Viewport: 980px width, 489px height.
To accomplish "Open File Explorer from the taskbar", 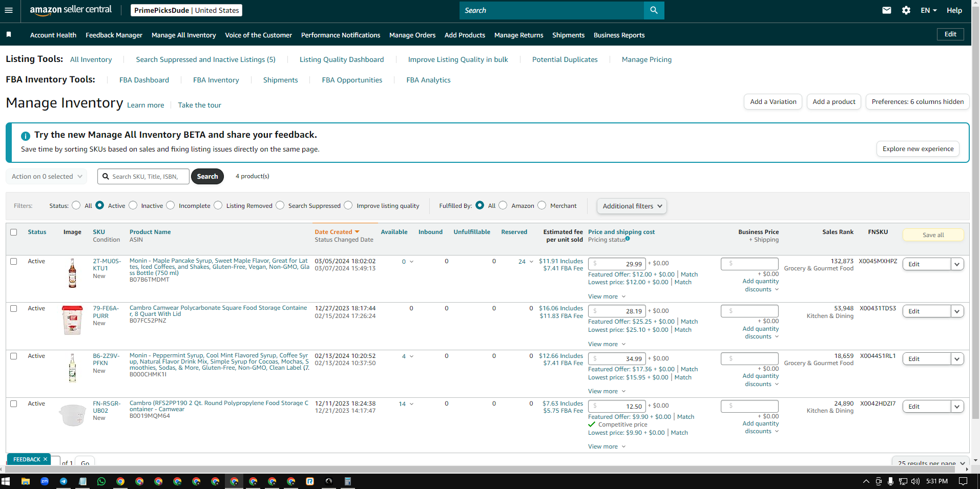I will point(26,481).
